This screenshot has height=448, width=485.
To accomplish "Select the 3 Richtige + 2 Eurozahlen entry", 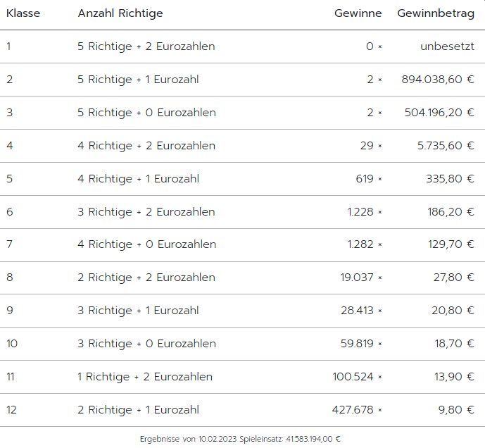I will coord(146,212).
